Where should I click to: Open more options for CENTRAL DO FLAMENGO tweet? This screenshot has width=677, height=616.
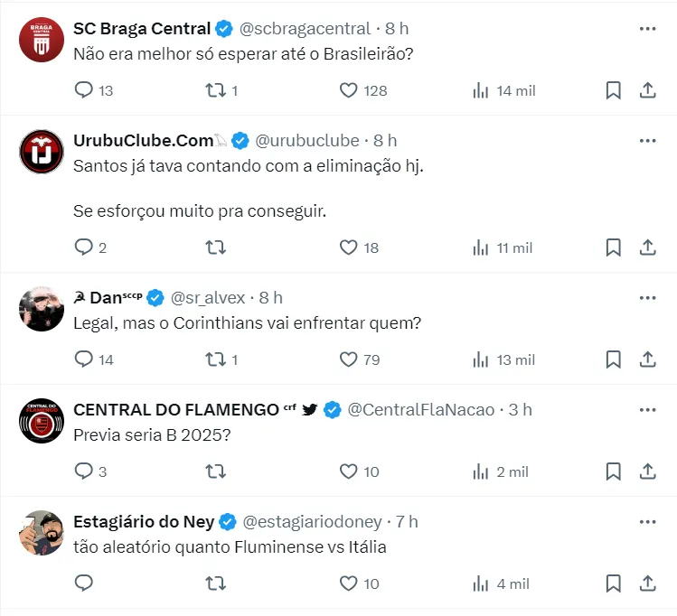click(647, 410)
